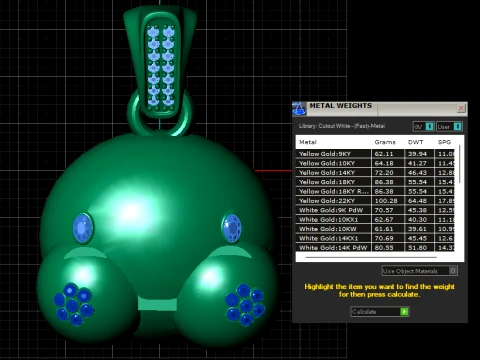
Task: Select the White Gold:10KX1 row
Action: 375,219
